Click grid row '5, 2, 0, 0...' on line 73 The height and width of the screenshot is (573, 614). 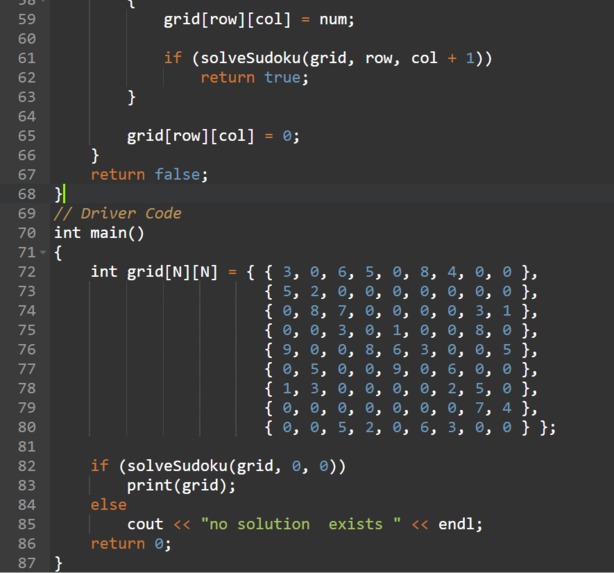(401, 291)
